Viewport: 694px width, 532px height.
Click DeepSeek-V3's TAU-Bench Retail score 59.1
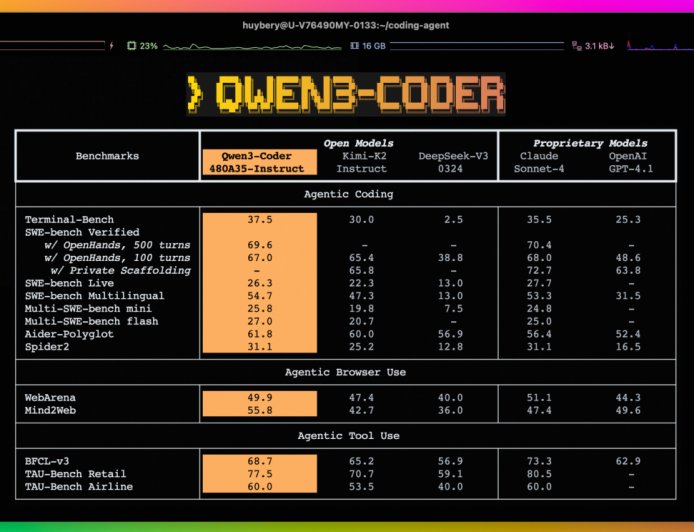(451, 474)
